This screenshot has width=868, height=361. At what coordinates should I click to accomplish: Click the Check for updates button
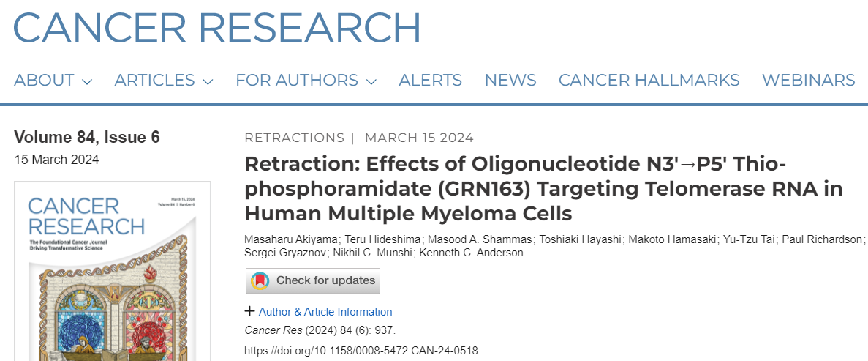[313, 280]
